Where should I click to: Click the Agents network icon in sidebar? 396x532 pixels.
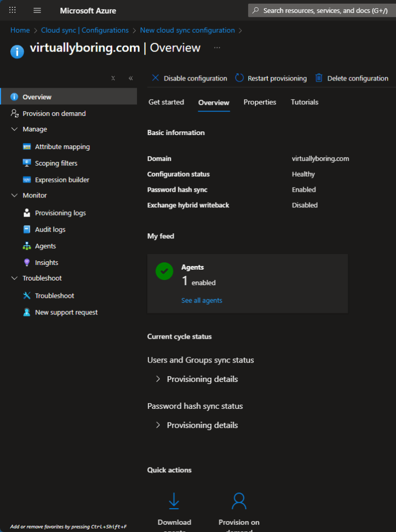pos(27,246)
